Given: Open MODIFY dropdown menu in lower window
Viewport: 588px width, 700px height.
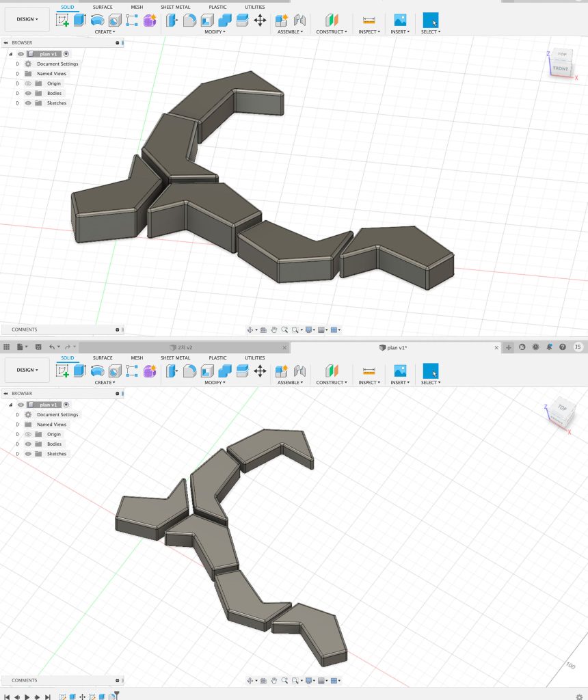Looking at the screenshot, I should (x=215, y=383).
